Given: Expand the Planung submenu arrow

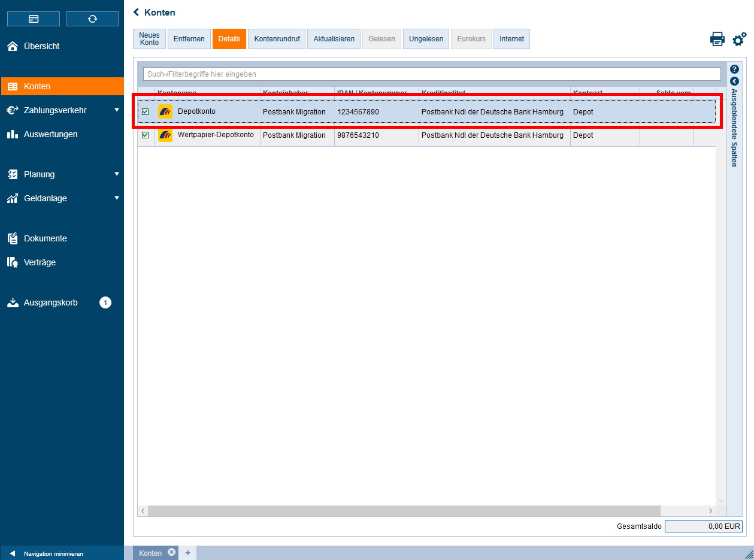Looking at the screenshot, I should (x=117, y=174).
